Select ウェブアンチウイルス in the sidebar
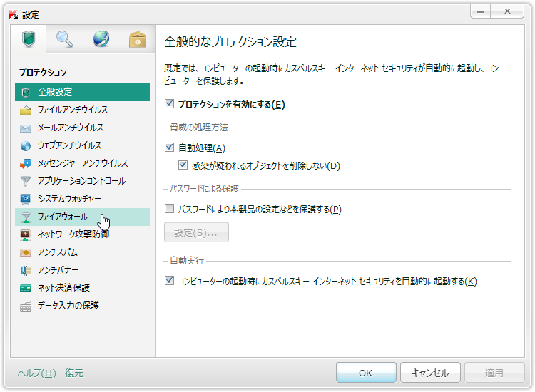This screenshot has width=535, height=392. 82,145
